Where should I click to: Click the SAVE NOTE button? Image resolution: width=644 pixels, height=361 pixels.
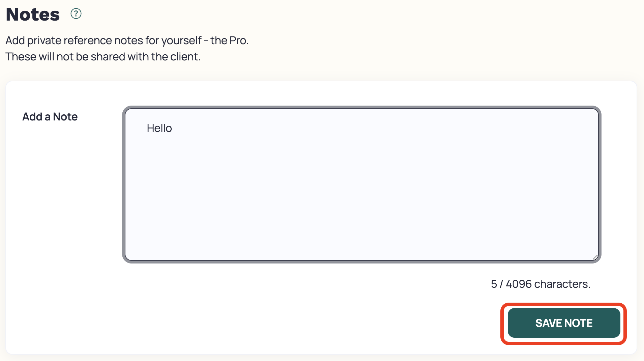pos(563,323)
